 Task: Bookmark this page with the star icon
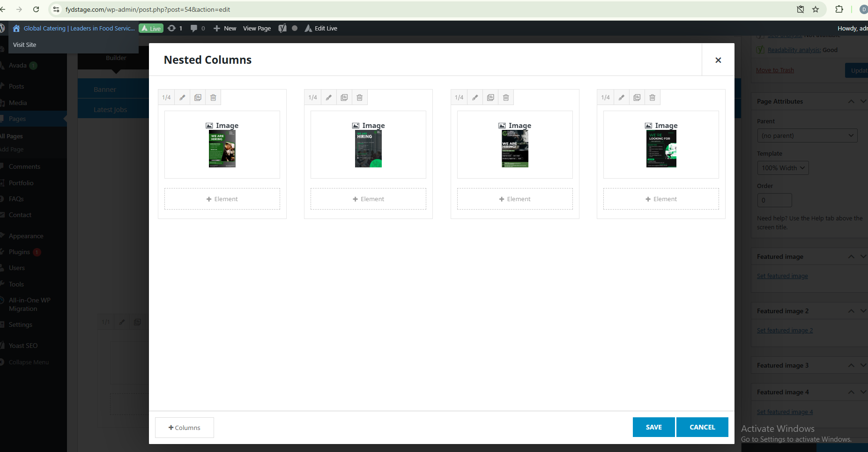click(x=816, y=9)
